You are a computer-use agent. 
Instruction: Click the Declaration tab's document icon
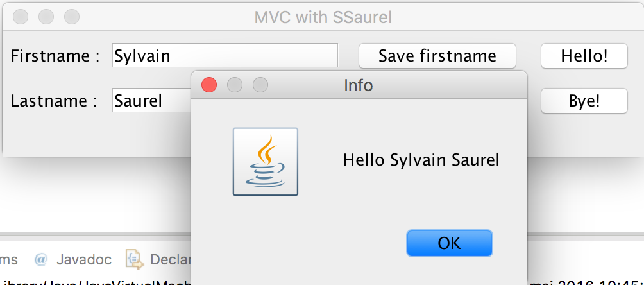[134, 259]
